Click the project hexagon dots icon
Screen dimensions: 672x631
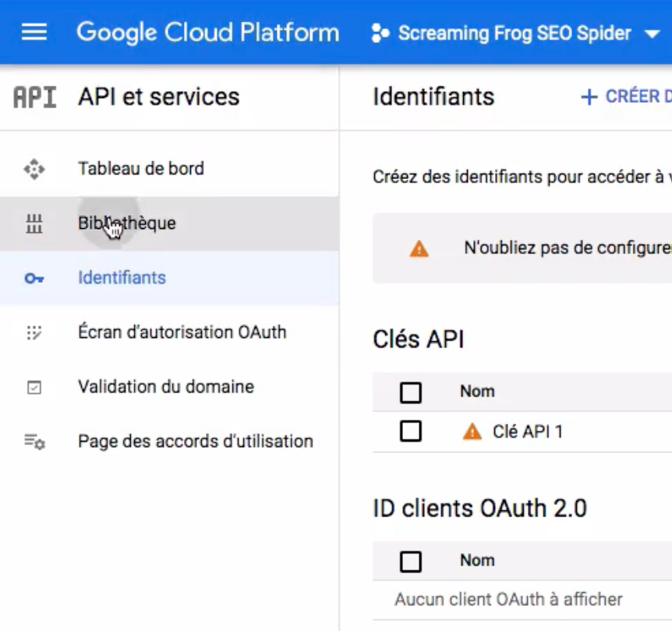coord(380,33)
